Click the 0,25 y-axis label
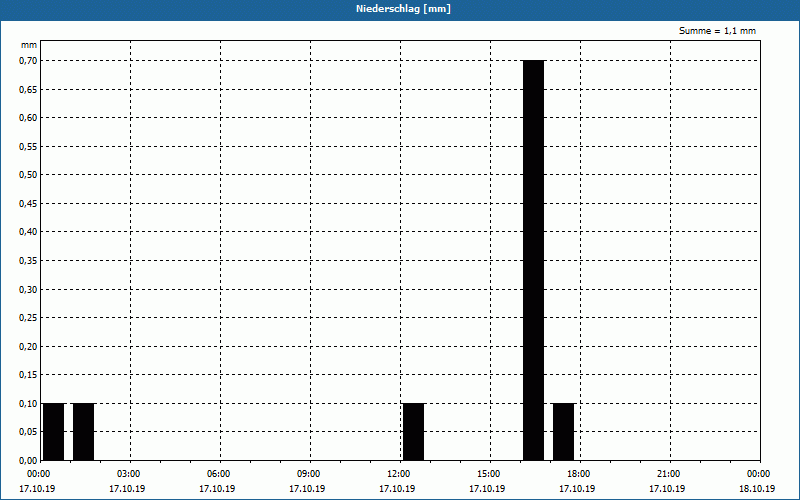 tap(28, 318)
